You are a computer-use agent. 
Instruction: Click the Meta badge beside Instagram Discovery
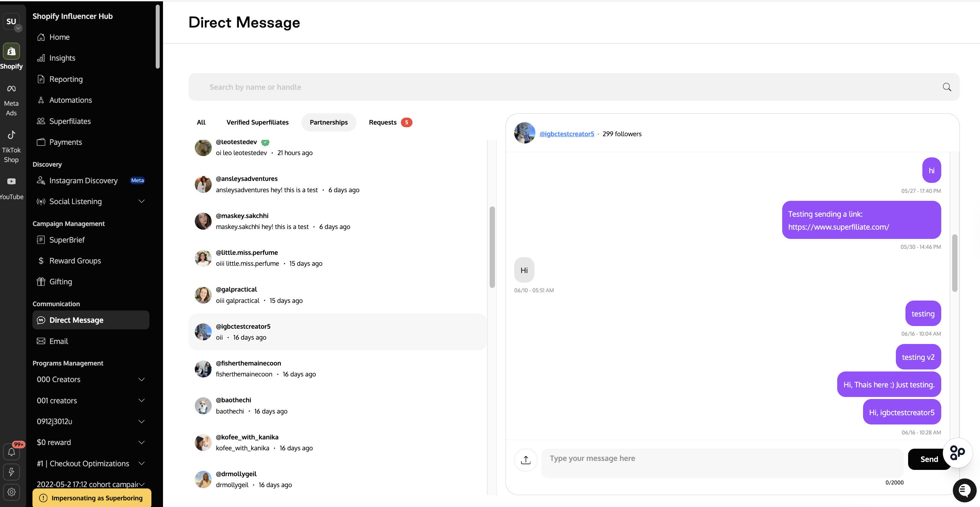click(137, 180)
